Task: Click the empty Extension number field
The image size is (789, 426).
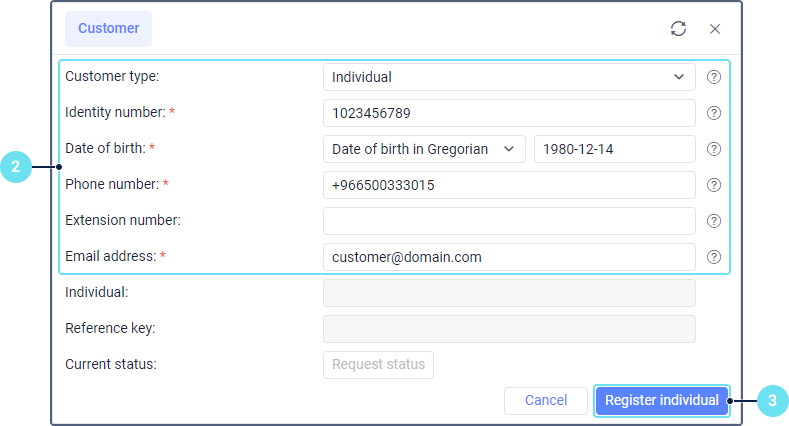Action: click(x=509, y=221)
